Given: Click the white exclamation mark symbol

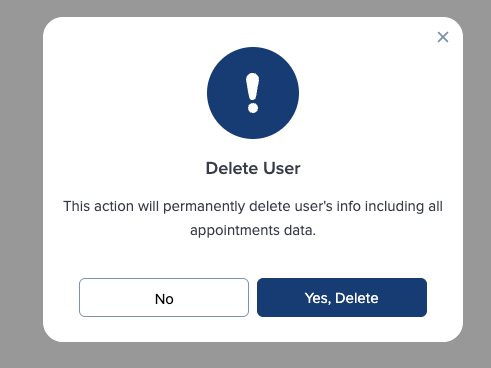Looking at the screenshot, I should 253,93.
